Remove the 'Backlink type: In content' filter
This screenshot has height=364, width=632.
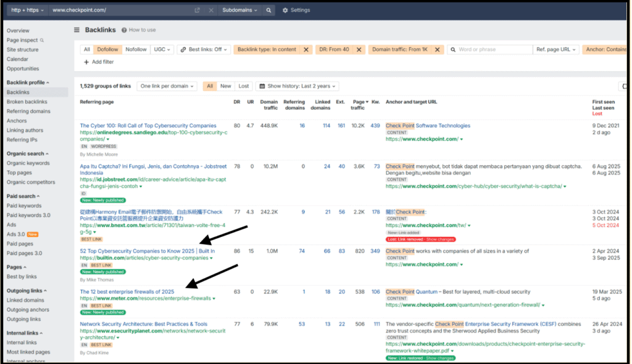pyautogui.click(x=306, y=49)
